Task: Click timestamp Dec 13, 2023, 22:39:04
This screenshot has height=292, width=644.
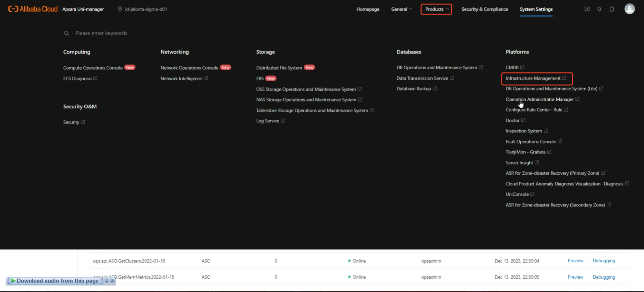Action: coord(517,261)
